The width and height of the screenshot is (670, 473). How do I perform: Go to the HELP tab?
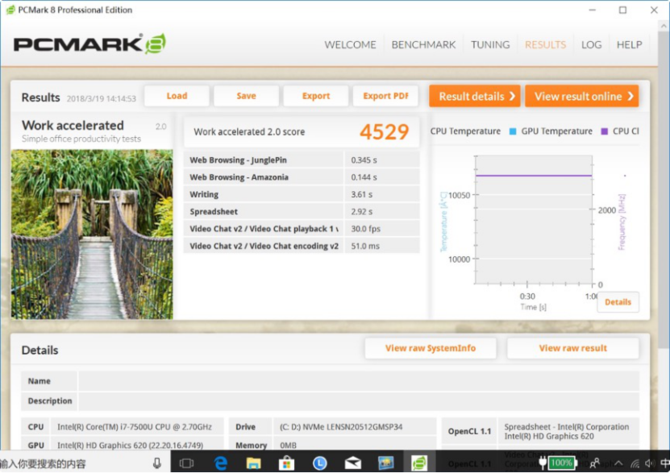(x=629, y=44)
